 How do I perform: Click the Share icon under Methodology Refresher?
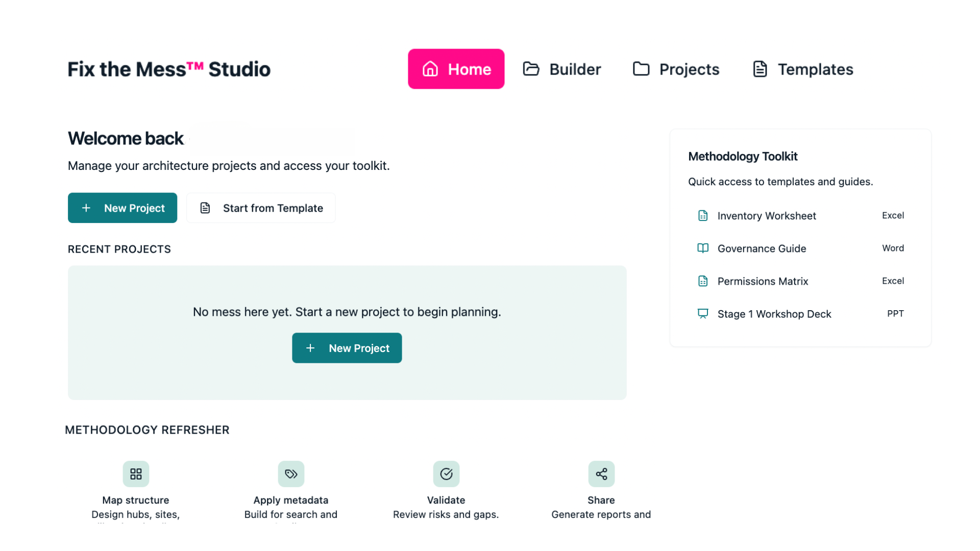pos(601,473)
